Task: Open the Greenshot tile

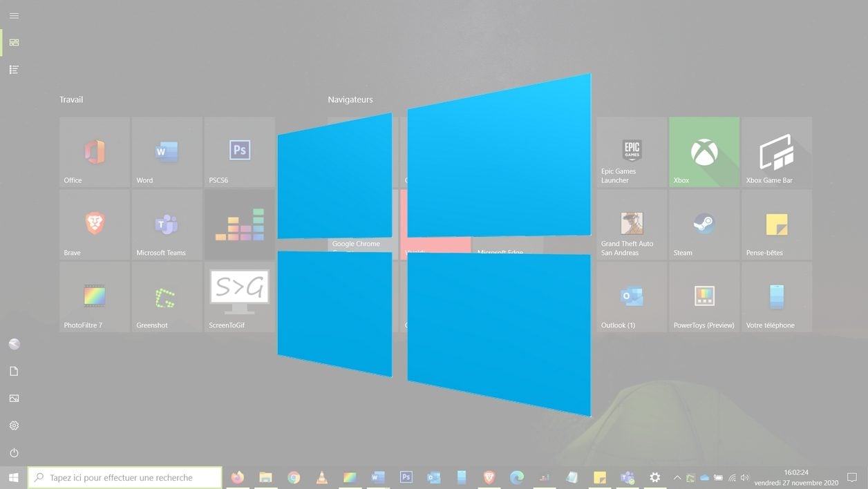Action: [x=167, y=297]
